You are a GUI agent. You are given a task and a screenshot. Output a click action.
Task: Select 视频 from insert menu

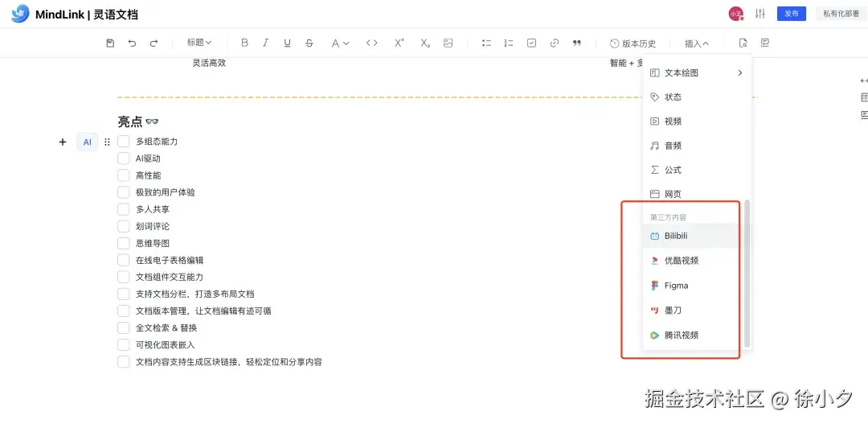click(x=696, y=121)
